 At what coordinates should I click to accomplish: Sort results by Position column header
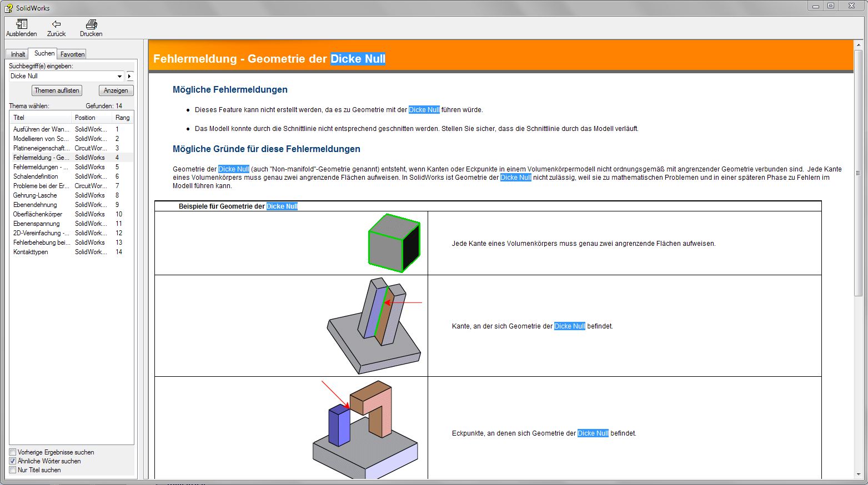point(92,118)
